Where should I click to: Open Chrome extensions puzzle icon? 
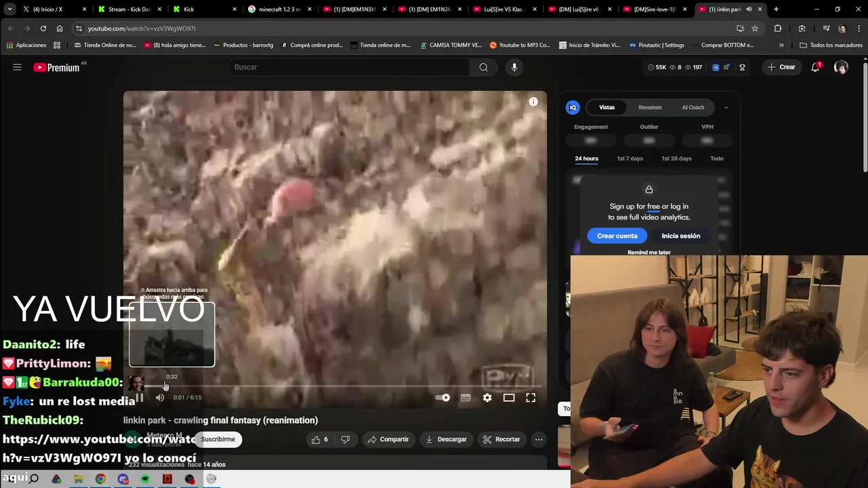click(x=778, y=28)
